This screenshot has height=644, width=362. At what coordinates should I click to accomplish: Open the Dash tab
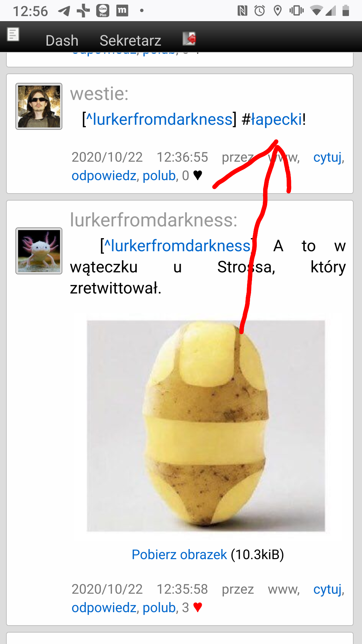(62, 41)
